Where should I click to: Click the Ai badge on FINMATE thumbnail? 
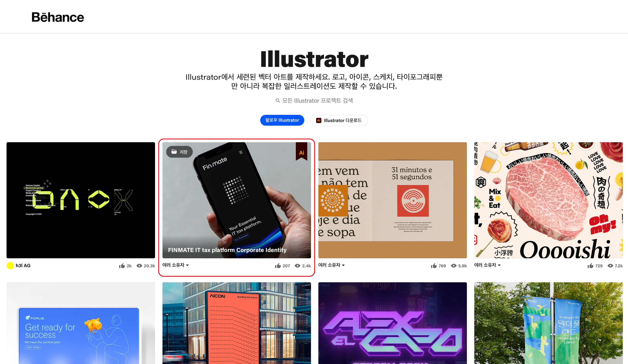point(302,151)
